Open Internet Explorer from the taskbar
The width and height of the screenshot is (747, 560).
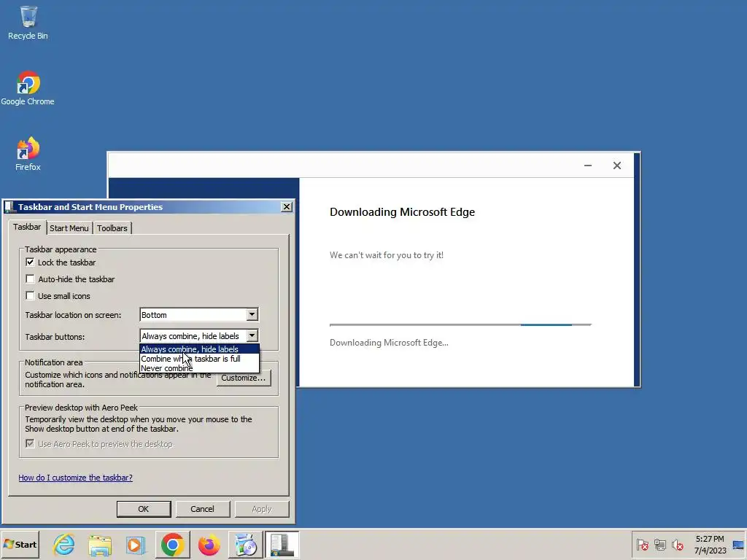(64, 545)
